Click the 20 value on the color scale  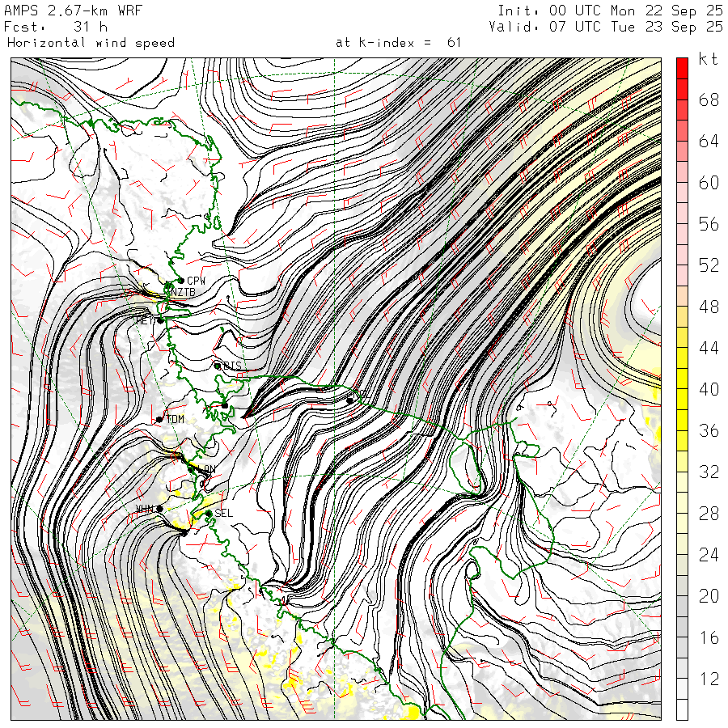click(x=709, y=596)
